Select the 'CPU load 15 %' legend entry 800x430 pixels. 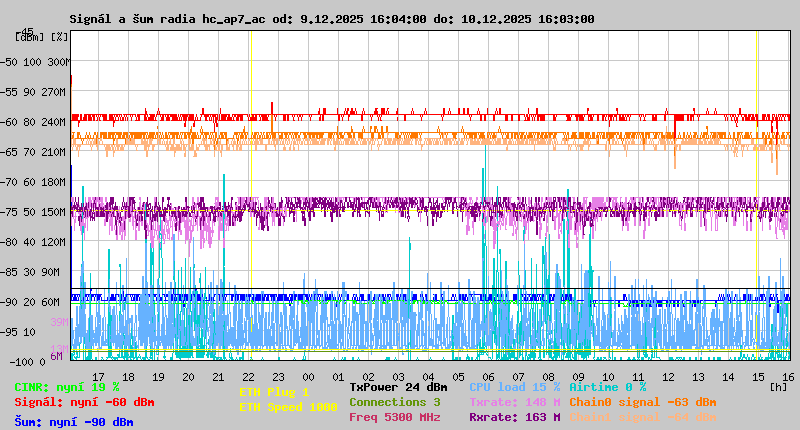click(x=514, y=386)
